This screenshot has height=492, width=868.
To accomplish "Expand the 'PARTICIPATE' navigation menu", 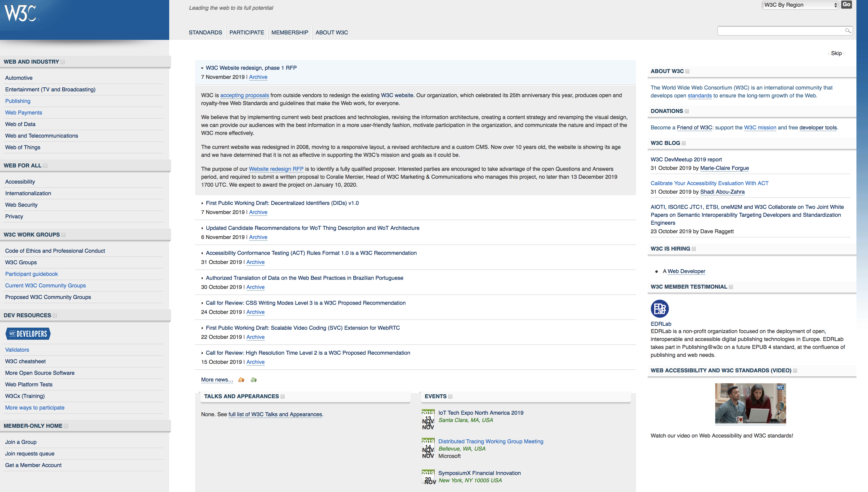I will pyautogui.click(x=247, y=32).
